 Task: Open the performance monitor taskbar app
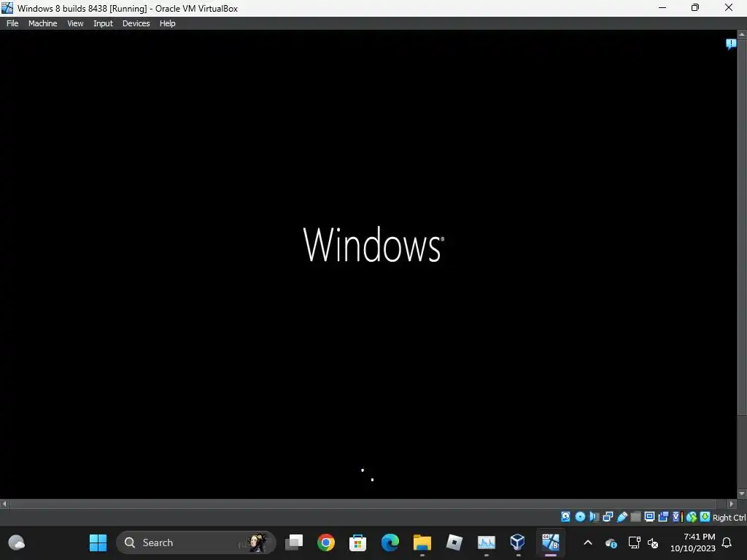coord(487,542)
